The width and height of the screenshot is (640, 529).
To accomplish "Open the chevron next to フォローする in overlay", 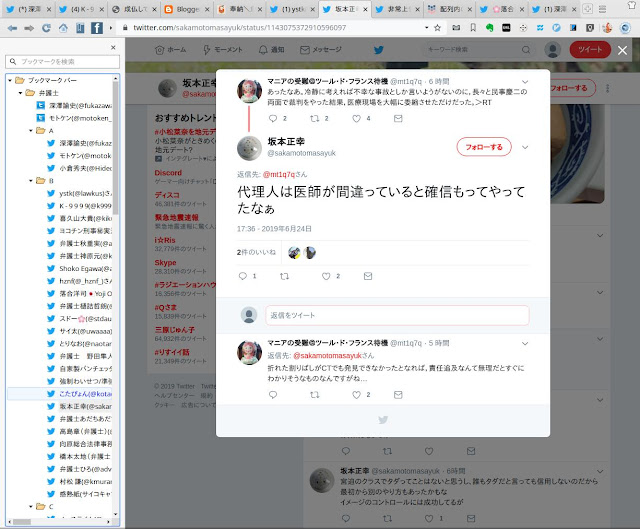I will (x=525, y=147).
